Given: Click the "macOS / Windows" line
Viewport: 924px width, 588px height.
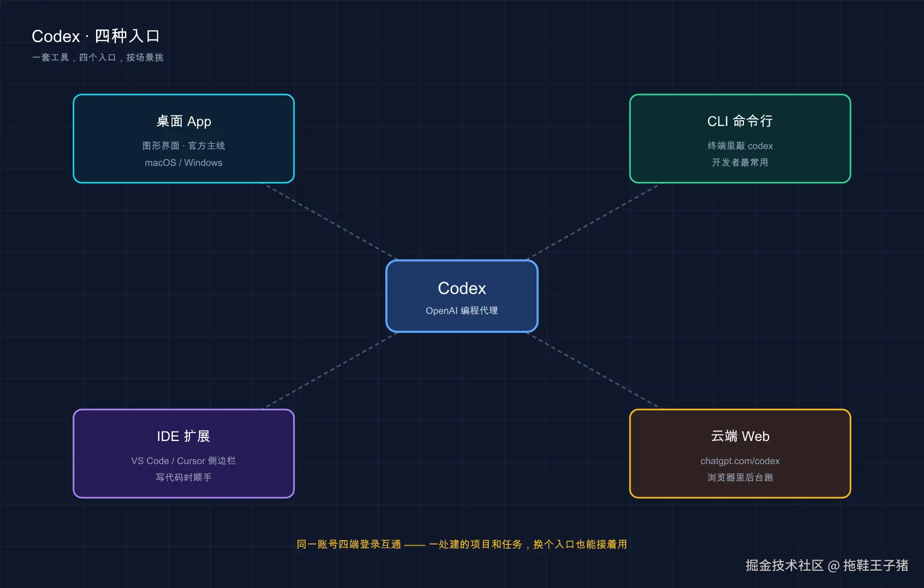Looking at the screenshot, I should (184, 163).
